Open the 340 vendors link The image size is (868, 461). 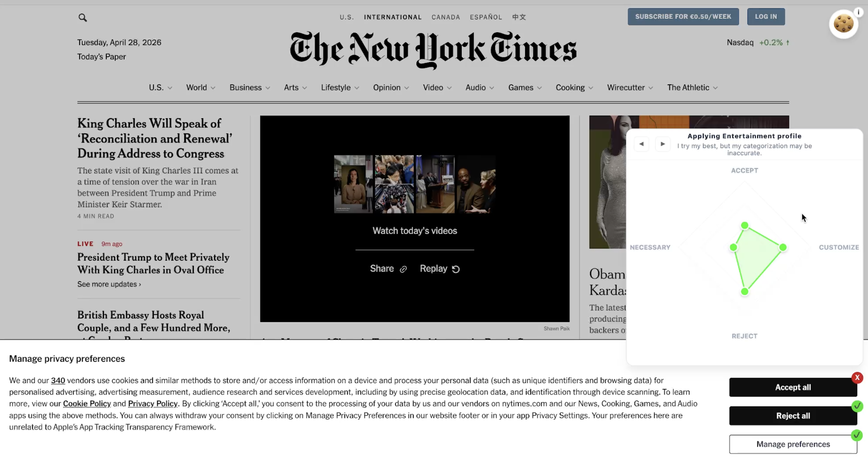58,381
